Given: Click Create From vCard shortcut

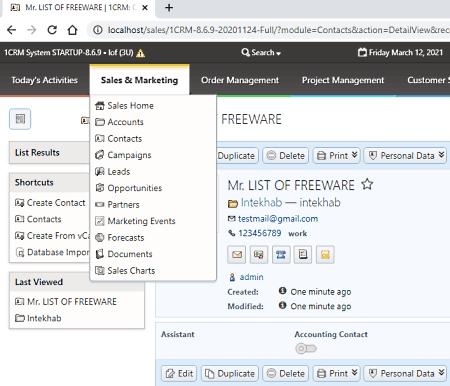Looking at the screenshot, I should pos(52,236).
